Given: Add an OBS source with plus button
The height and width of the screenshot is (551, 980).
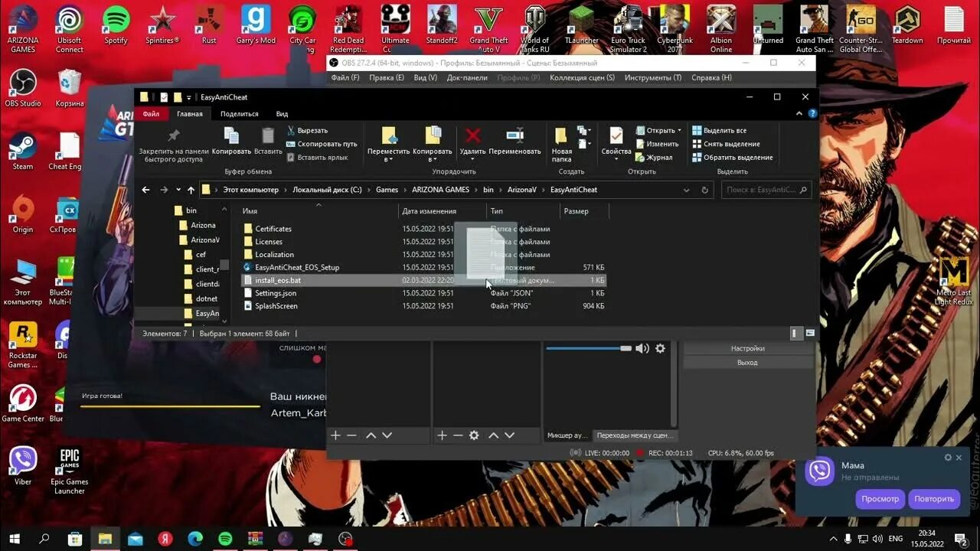Looking at the screenshot, I should point(442,435).
